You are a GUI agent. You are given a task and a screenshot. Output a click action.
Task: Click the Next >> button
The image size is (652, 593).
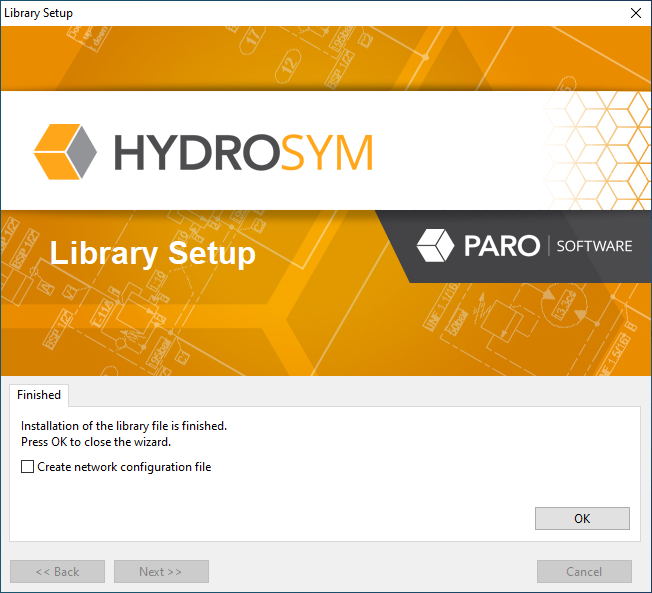(x=161, y=571)
